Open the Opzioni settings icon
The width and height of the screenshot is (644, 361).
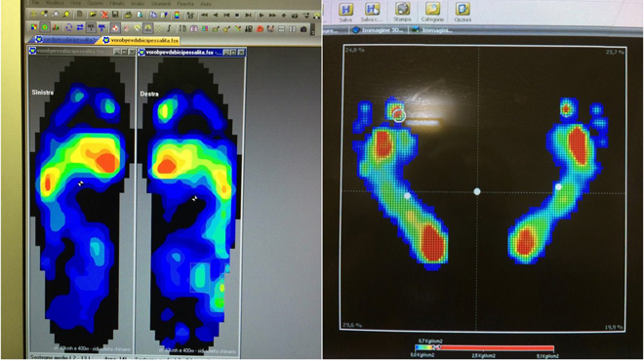click(463, 9)
